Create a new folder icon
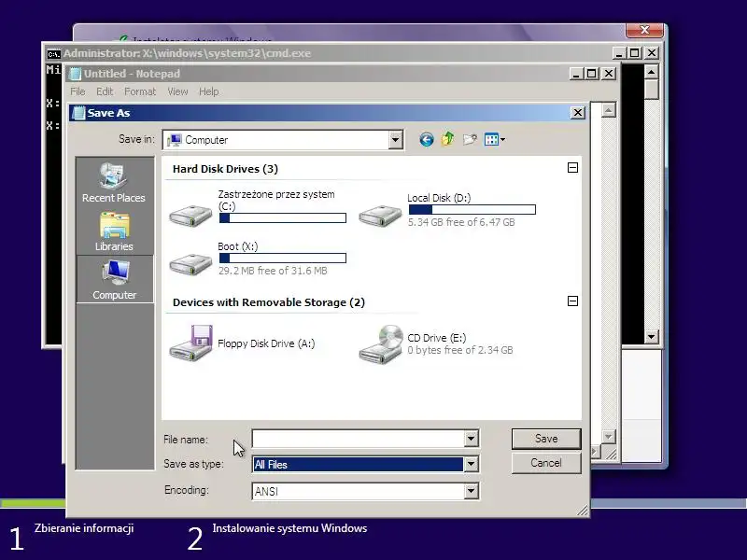This screenshot has height=560, width=747. coord(470,139)
